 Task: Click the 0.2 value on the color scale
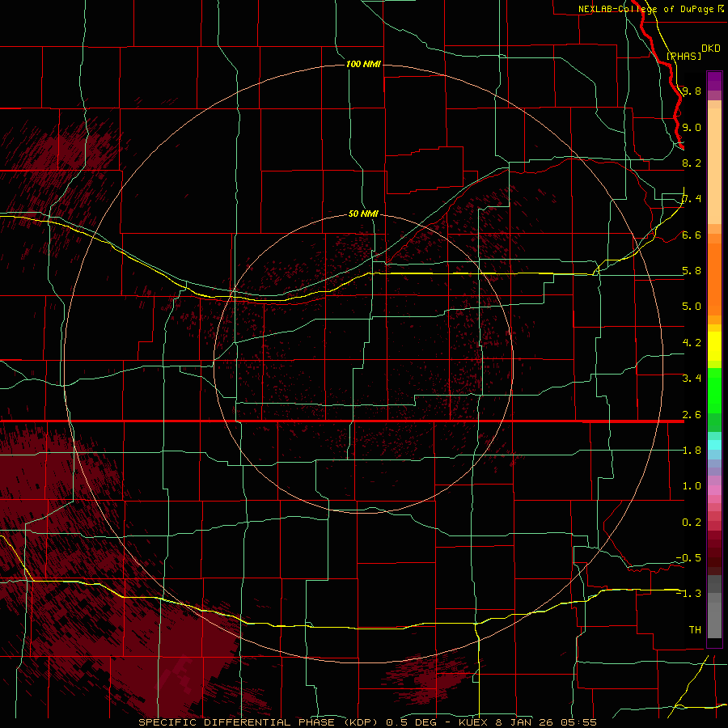pyautogui.click(x=692, y=523)
